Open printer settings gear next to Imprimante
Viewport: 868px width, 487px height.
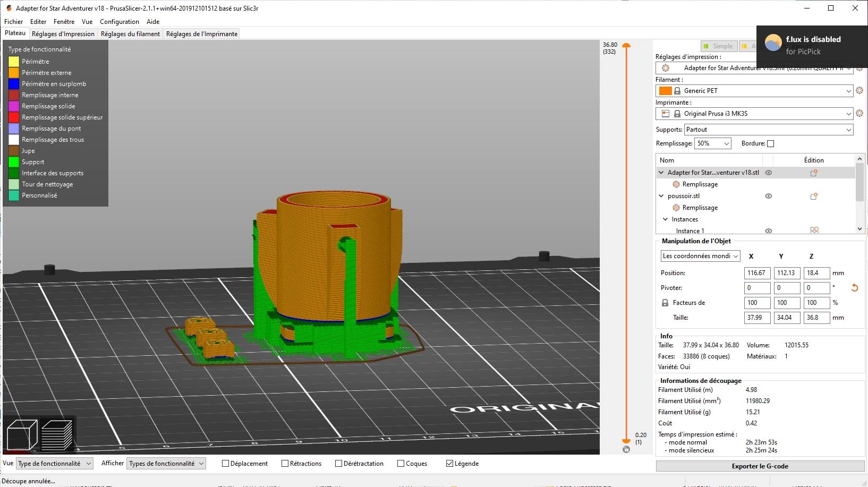860,113
